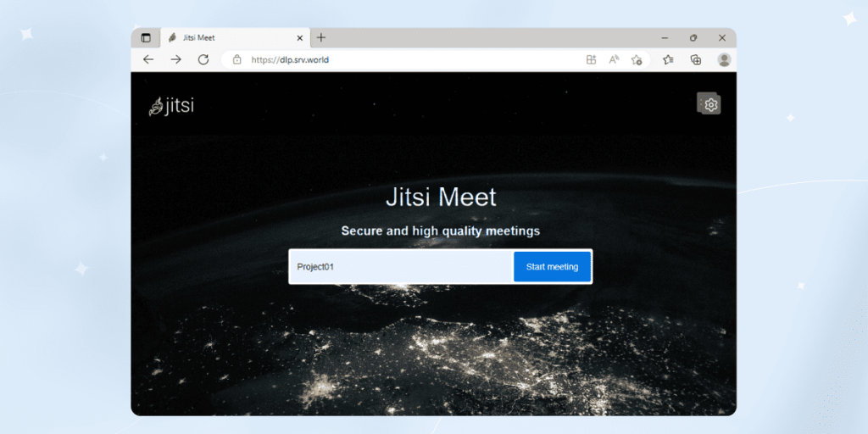The image size is (868, 434).
Task: Reload the current page
Action: pos(203,60)
